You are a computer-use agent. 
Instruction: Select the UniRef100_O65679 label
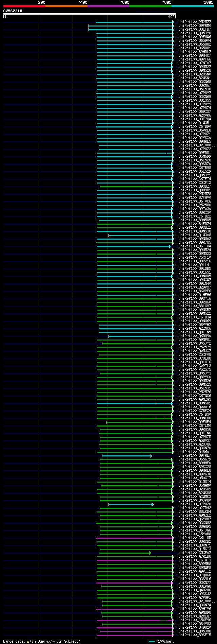195,459
